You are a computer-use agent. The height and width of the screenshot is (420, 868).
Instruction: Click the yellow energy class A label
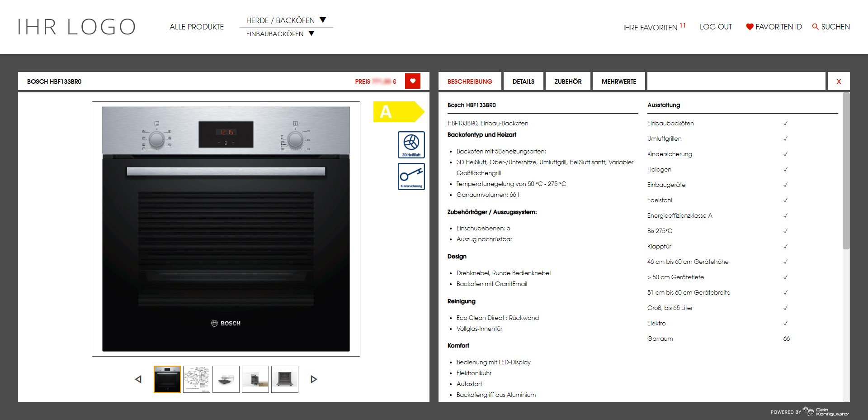[x=398, y=112]
